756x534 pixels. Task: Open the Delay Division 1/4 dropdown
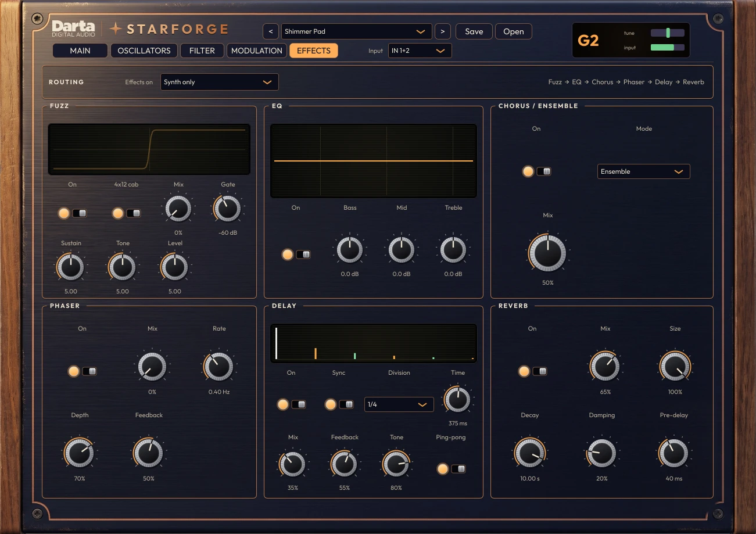(399, 404)
